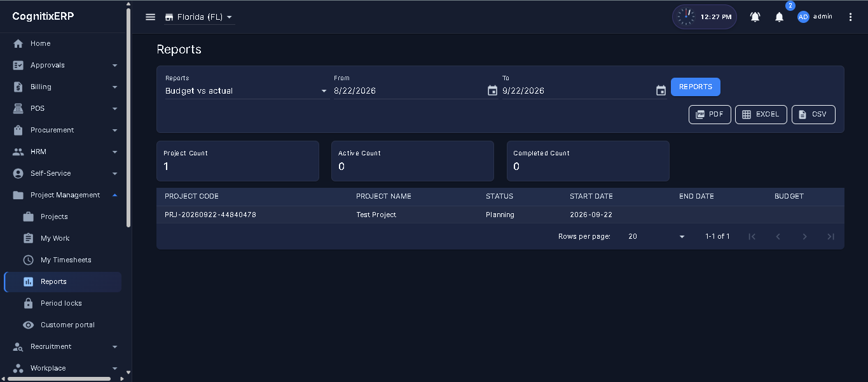Screen dimensions: 868x382
Task: Go to previous page of table
Action: point(778,236)
